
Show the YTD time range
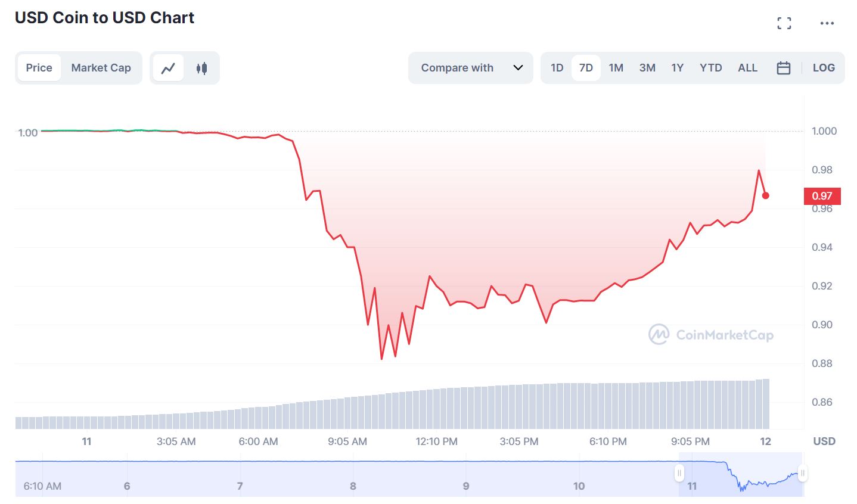click(x=710, y=68)
